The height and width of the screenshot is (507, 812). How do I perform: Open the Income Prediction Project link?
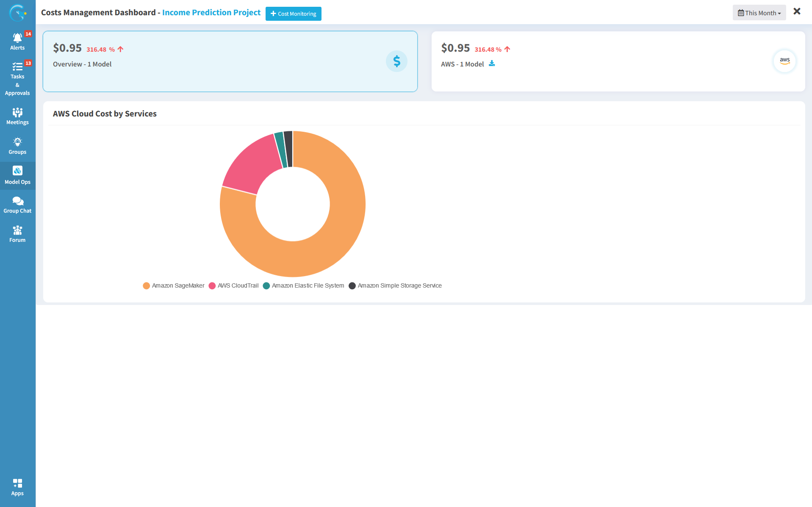pos(211,12)
